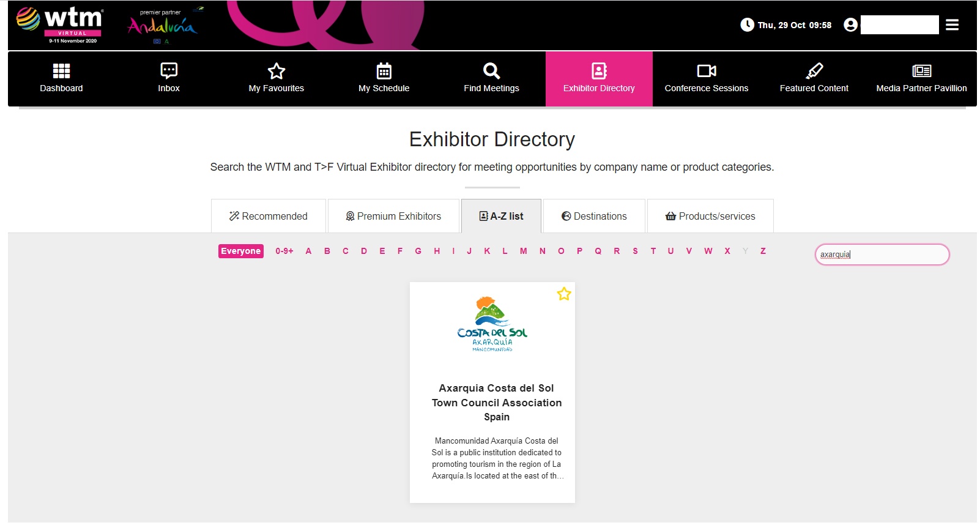Filter exhibitors by letter P
This screenshot has height=525, width=980.
click(x=580, y=251)
